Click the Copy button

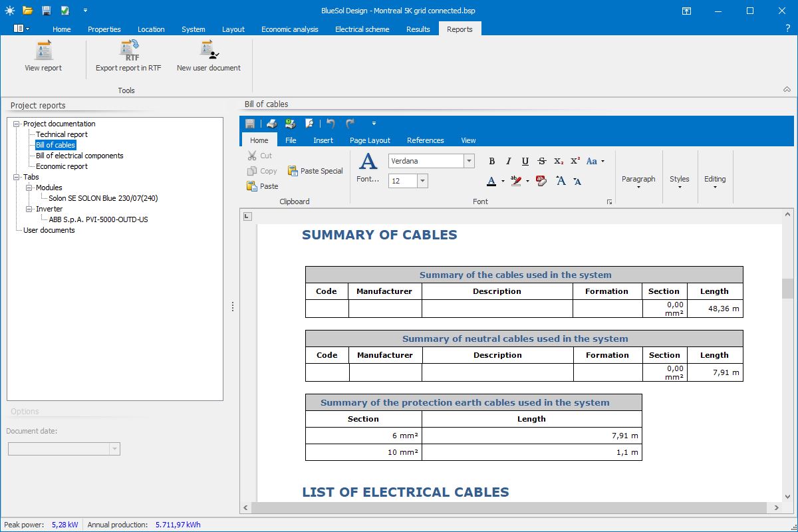(261, 171)
